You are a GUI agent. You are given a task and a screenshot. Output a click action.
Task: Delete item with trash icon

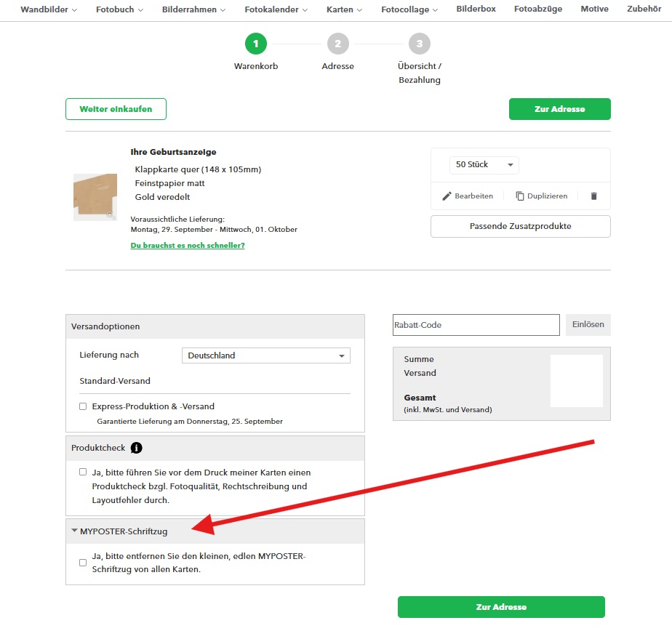(593, 196)
